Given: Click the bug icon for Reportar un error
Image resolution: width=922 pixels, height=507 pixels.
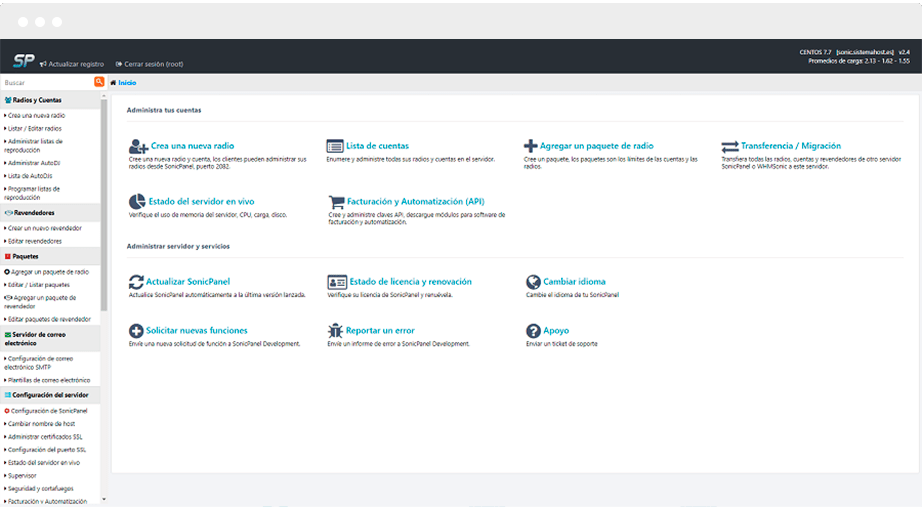Looking at the screenshot, I should tap(336, 330).
